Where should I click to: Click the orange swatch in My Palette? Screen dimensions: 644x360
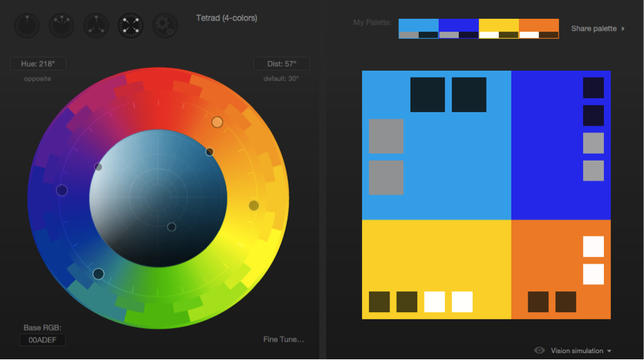click(539, 25)
